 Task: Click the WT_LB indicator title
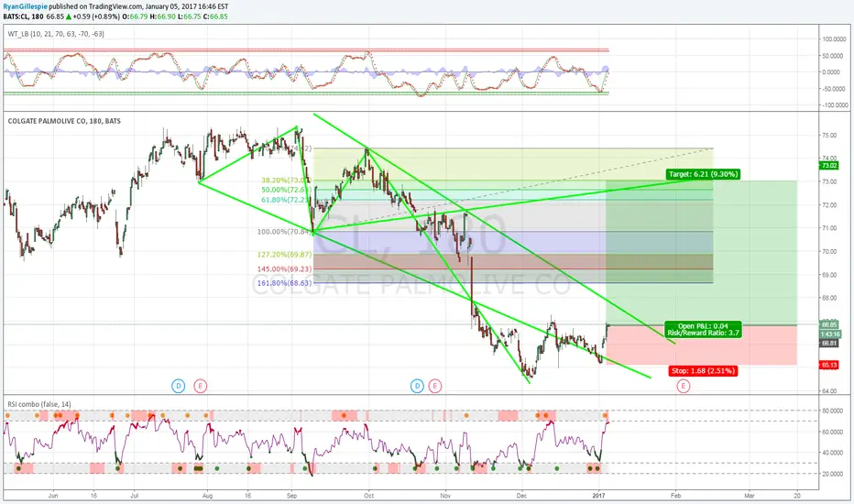[x=56, y=34]
